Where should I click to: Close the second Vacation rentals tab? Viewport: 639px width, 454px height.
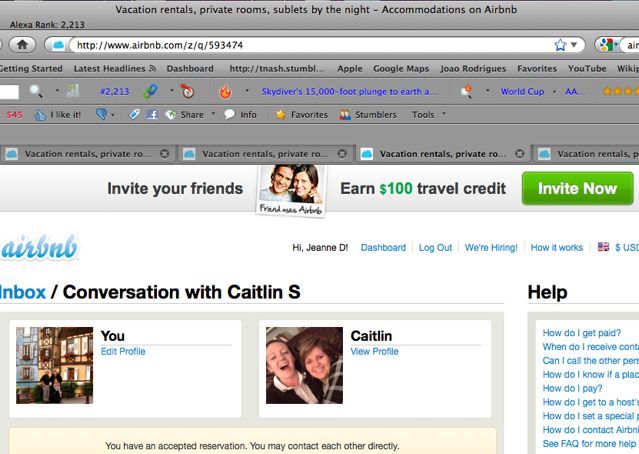(342, 154)
